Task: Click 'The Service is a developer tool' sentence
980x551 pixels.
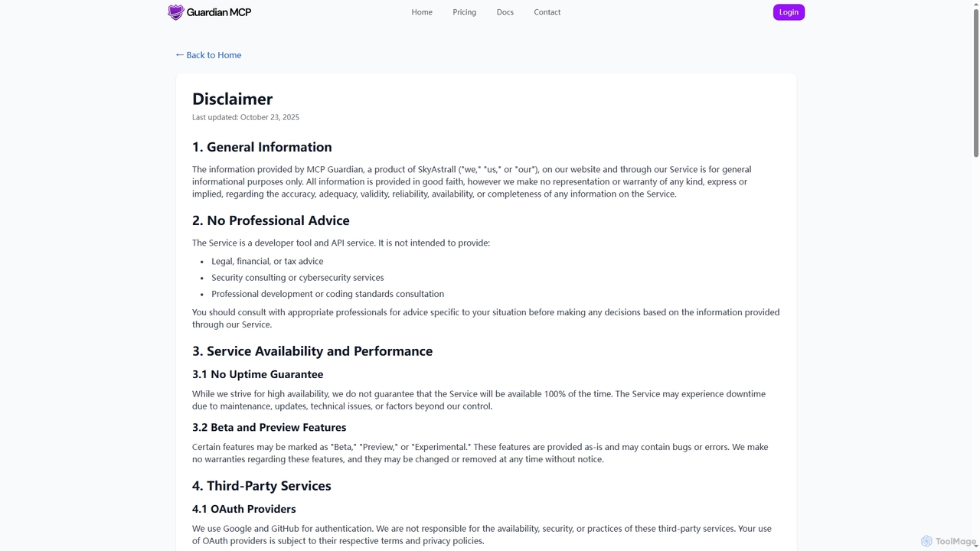Action: pos(341,243)
